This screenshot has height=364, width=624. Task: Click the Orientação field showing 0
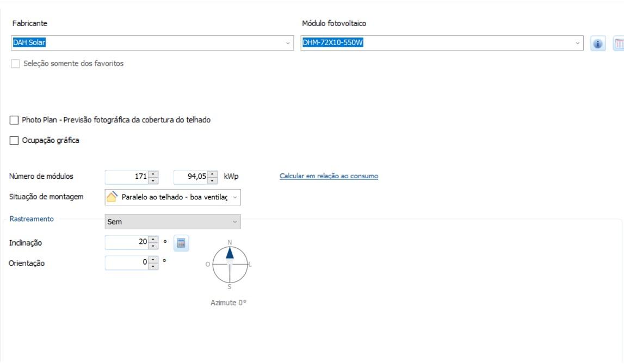[127, 262]
